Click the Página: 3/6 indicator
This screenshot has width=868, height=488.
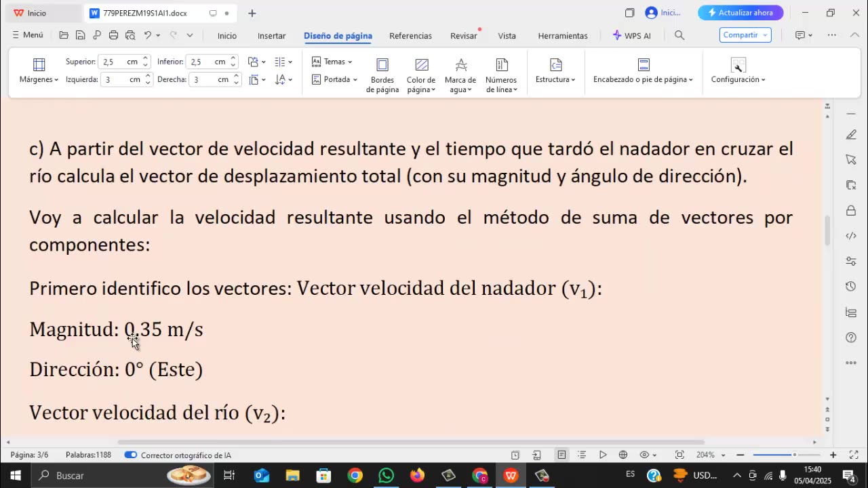[x=29, y=455]
